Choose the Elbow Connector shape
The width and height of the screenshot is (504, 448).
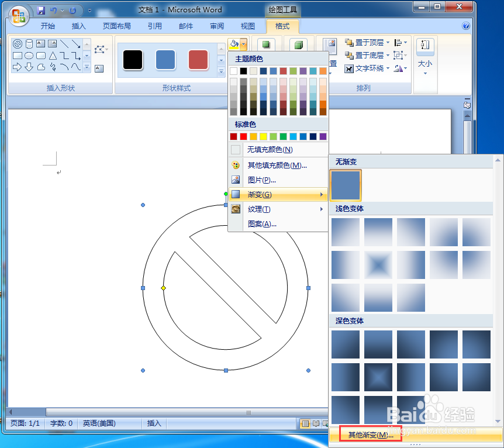pyautogui.click(x=64, y=56)
